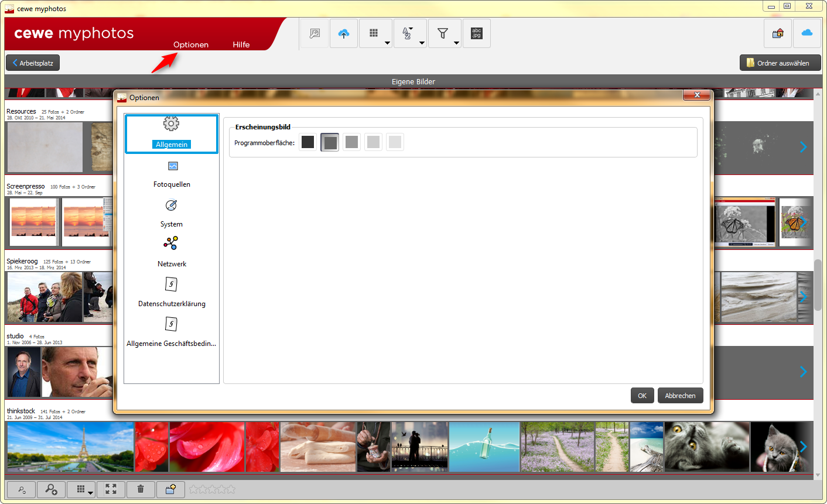Click the scrollbar up arrow

tap(818, 94)
